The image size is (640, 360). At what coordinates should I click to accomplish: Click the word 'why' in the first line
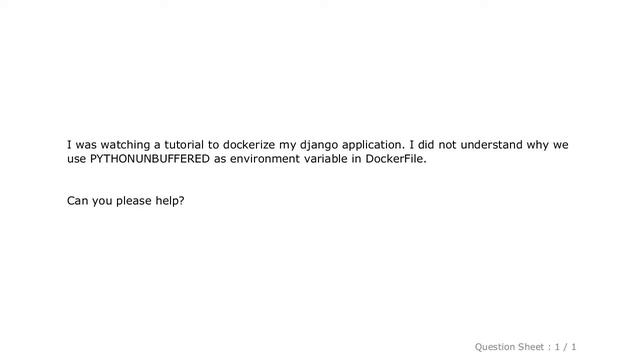pyautogui.click(x=538, y=145)
